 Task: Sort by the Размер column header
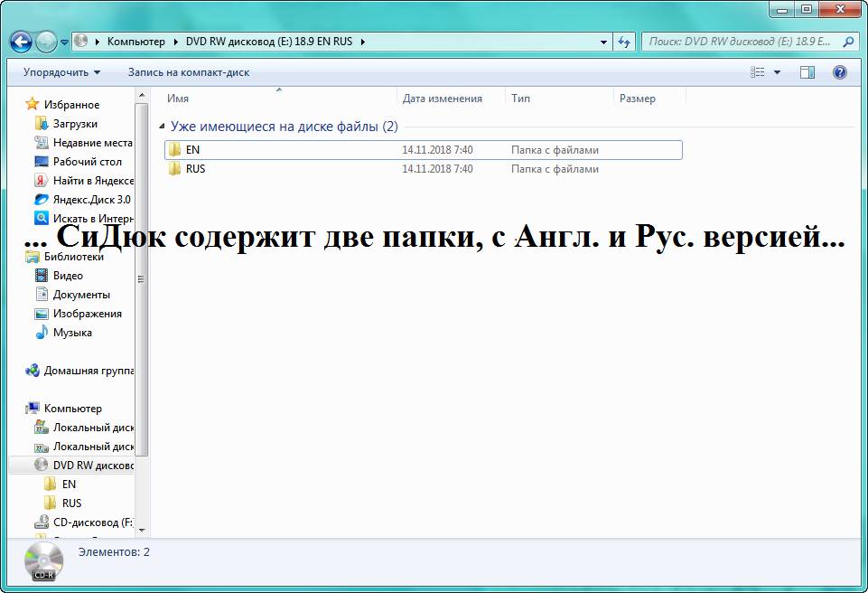pyautogui.click(x=638, y=99)
